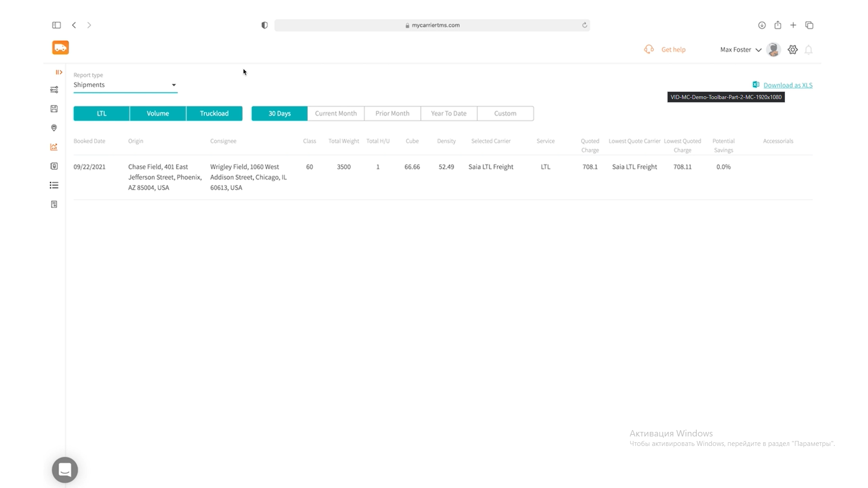The height and width of the screenshot is (488, 868).
Task: Click the 3500 total weight value
Action: pyautogui.click(x=344, y=166)
